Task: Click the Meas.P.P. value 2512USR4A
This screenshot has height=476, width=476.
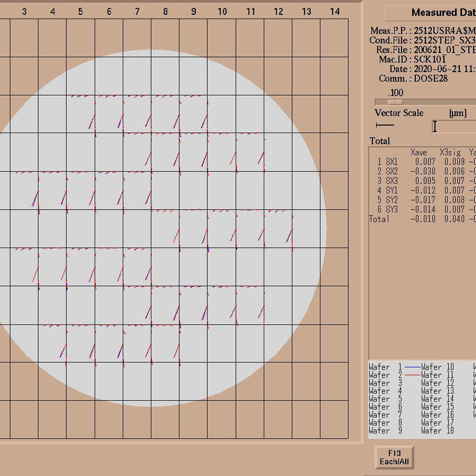Action: (444, 30)
